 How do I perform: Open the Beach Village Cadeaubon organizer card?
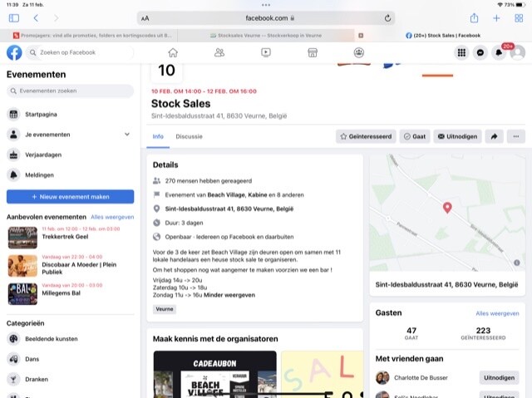214,374
